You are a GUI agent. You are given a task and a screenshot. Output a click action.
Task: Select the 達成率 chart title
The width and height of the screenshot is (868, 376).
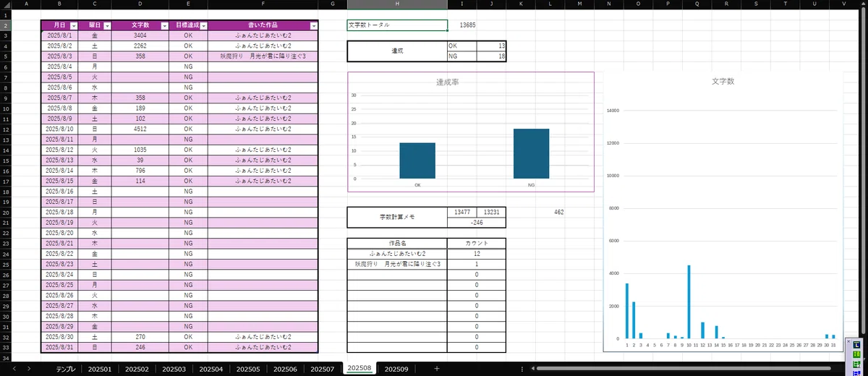(446, 82)
